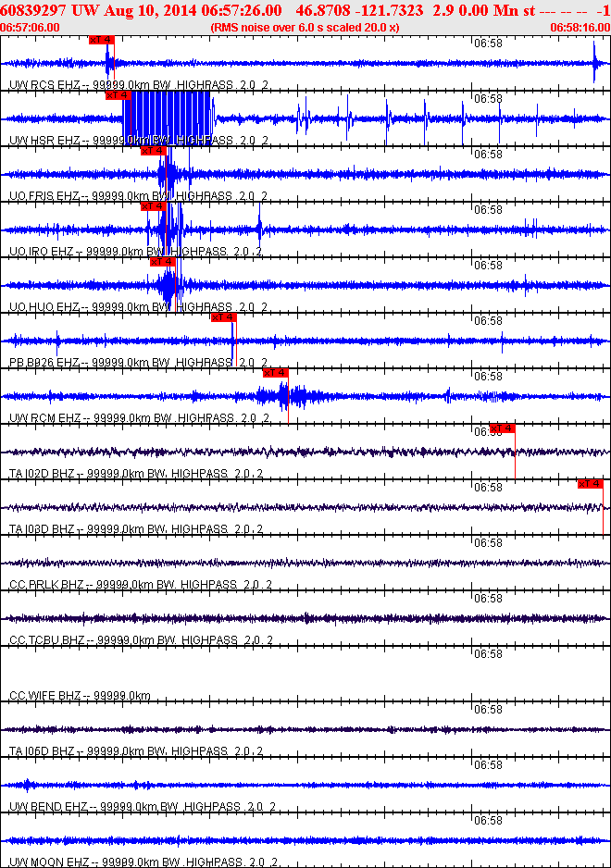611x868 pixels.
Task: Select the xT 4 pick flag on UW RCS trace
Action: point(102,40)
